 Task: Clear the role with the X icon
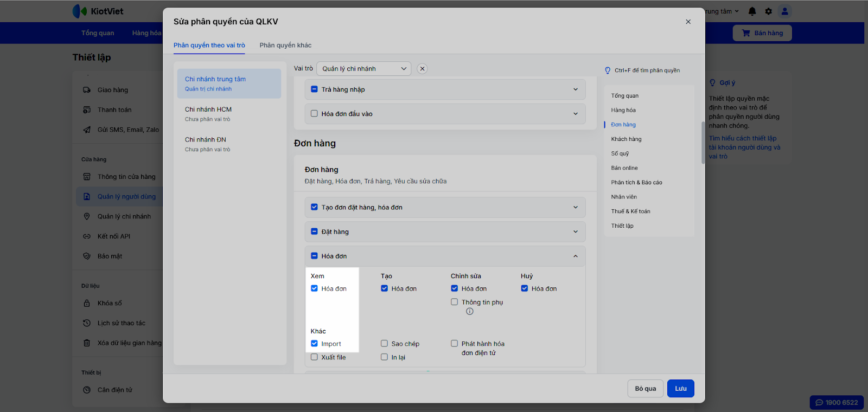coord(422,69)
